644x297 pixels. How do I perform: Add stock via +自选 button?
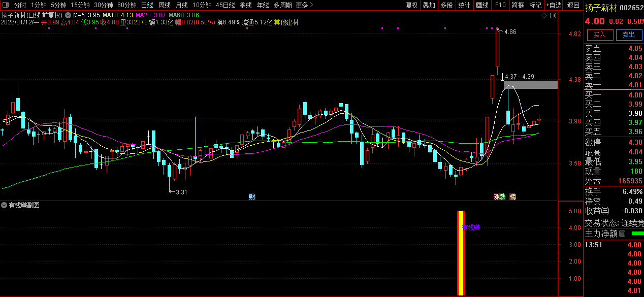(554, 5)
